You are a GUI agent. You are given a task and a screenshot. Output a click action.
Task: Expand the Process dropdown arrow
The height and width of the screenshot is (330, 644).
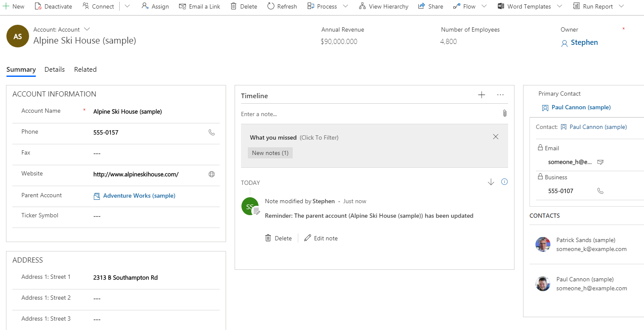(x=345, y=6)
